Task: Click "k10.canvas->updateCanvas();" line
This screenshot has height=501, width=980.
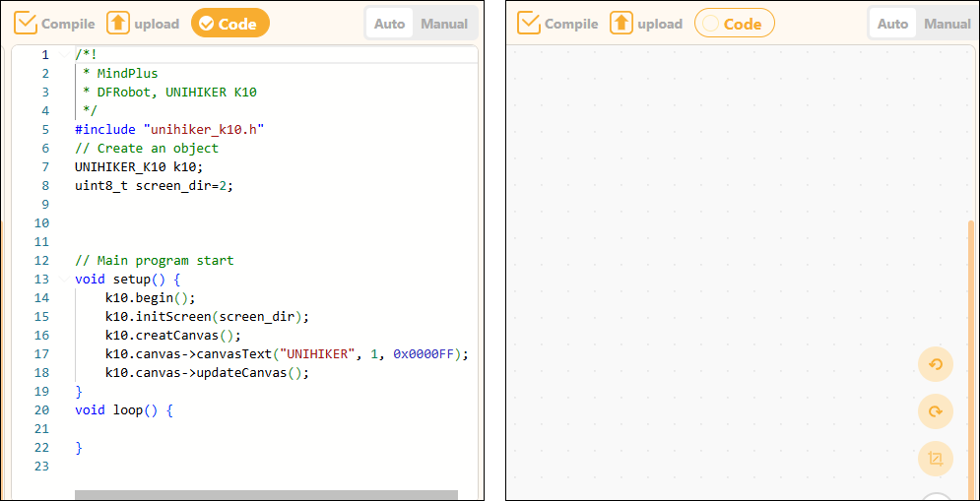Action: [208, 373]
